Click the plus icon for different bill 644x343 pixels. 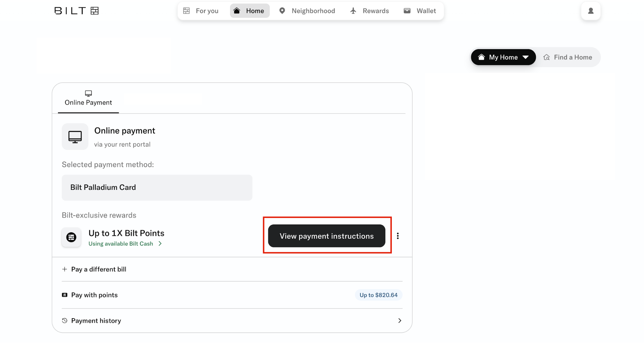(x=65, y=269)
